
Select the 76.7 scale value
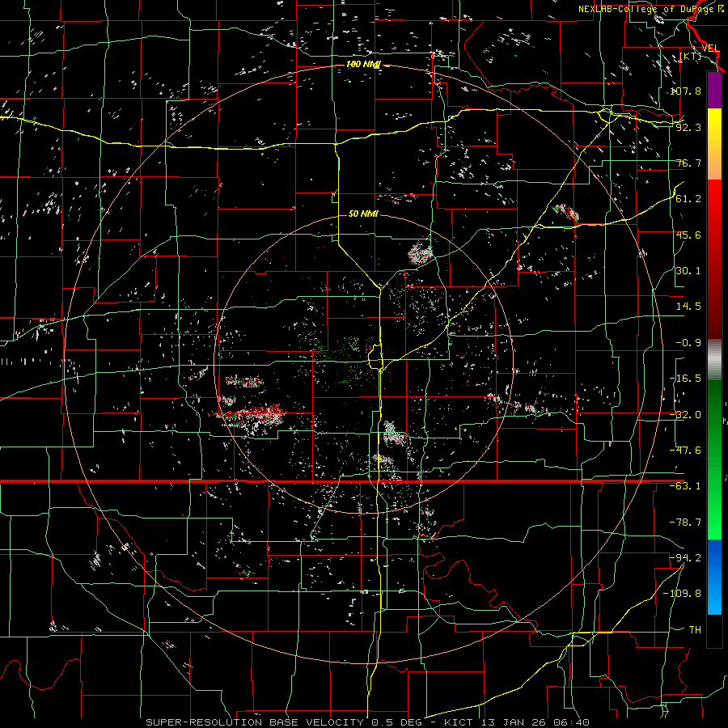688,163
